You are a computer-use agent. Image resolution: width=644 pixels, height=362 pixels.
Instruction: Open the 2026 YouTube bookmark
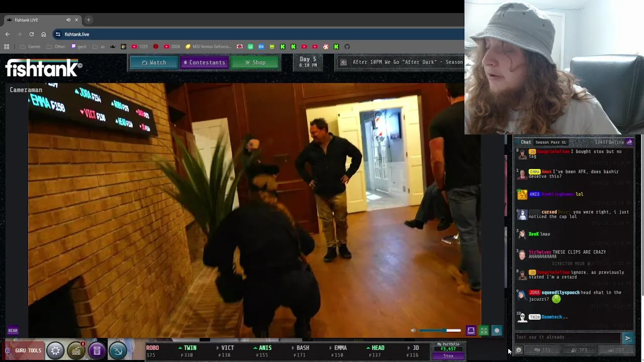point(172,47)
